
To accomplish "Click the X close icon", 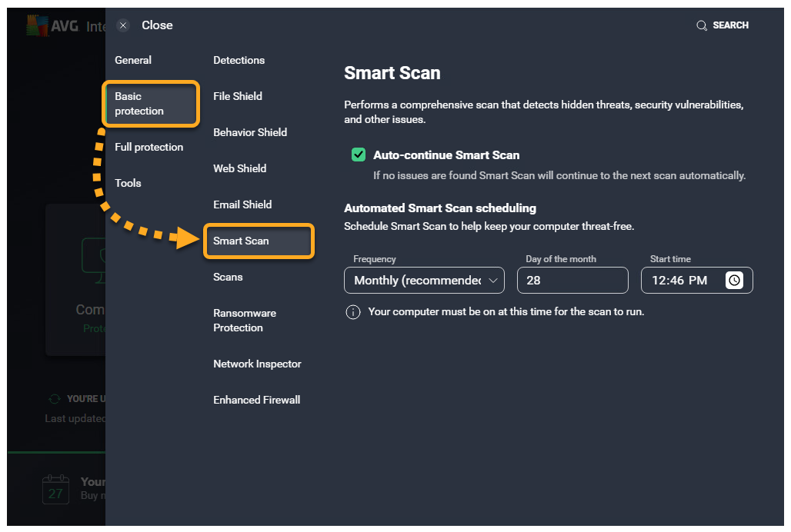I will 123,25.
